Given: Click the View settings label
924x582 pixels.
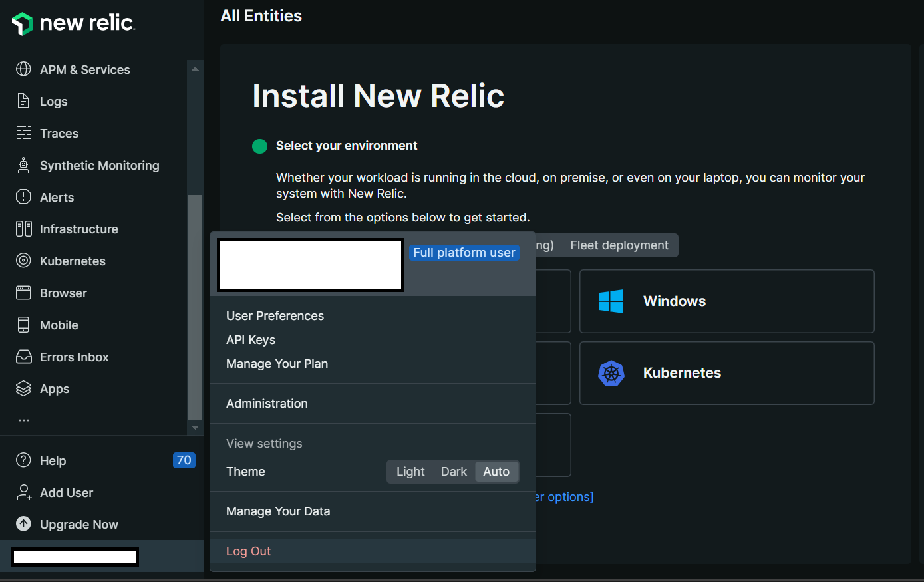Looking at the screenshot, I should click(264, 444).
